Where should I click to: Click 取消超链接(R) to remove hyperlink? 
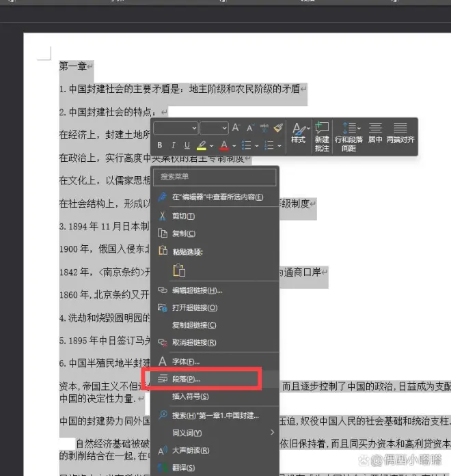pyautogui.click(x=194, y=342)
